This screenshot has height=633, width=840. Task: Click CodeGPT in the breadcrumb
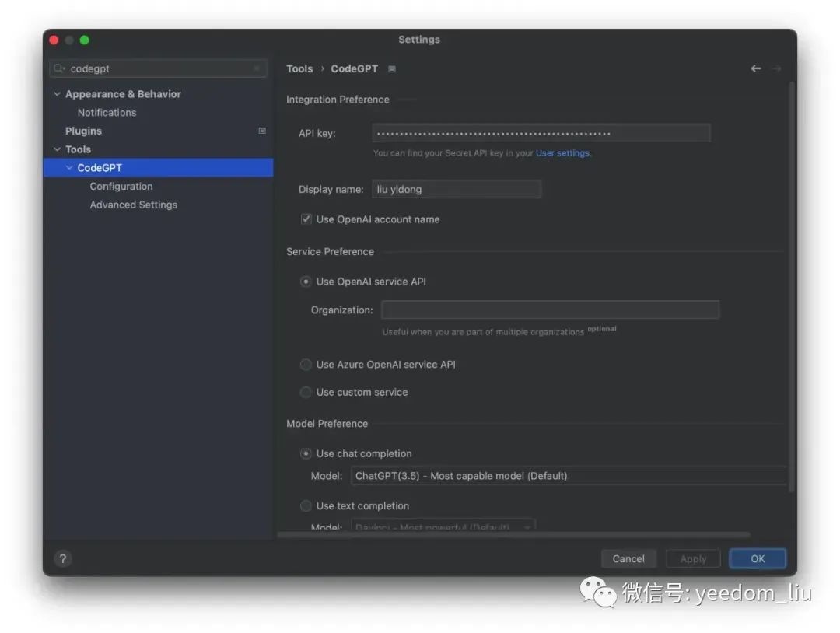tap(354, 68)
